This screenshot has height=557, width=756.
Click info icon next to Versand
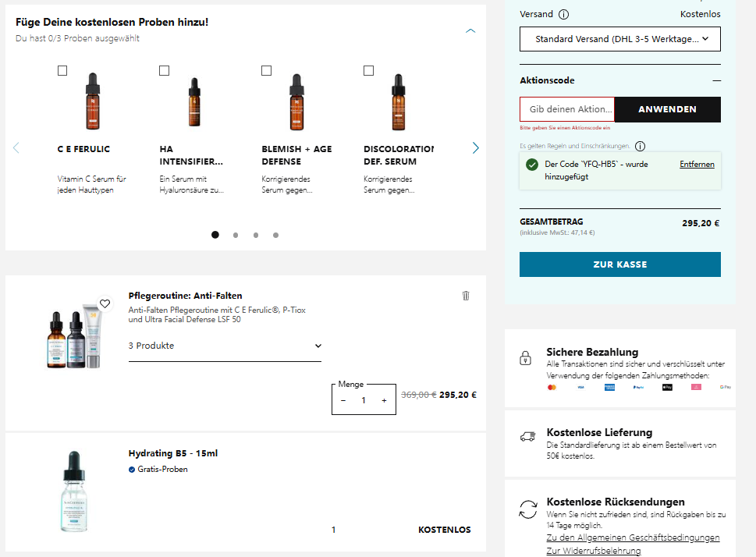click(x=564, y=14)
